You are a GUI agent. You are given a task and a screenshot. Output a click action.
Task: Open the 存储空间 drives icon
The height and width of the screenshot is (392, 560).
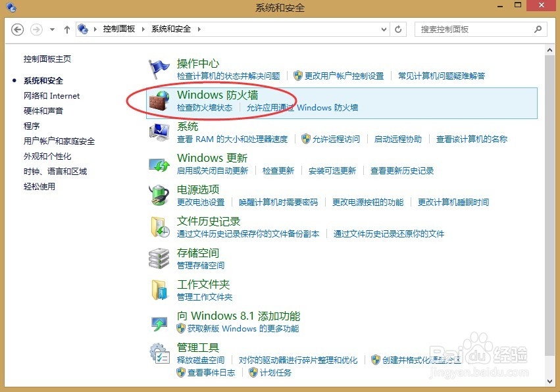click(x=159, y=258)
